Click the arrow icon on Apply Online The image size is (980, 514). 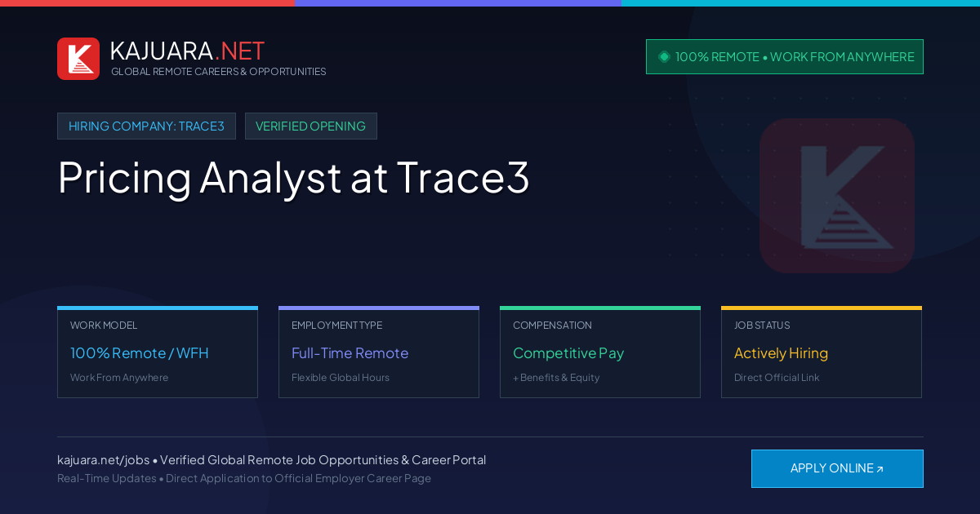880,469
